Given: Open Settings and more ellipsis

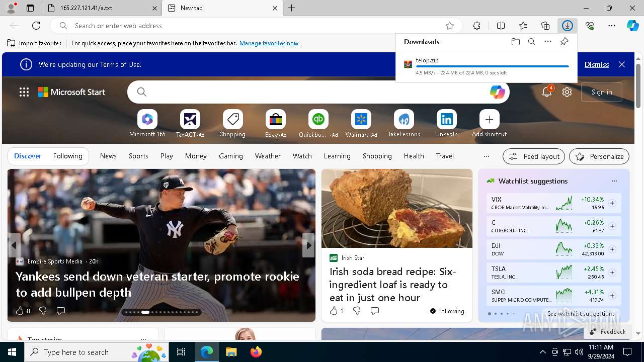Looking at the screenshot, I should tap(612, 26).
